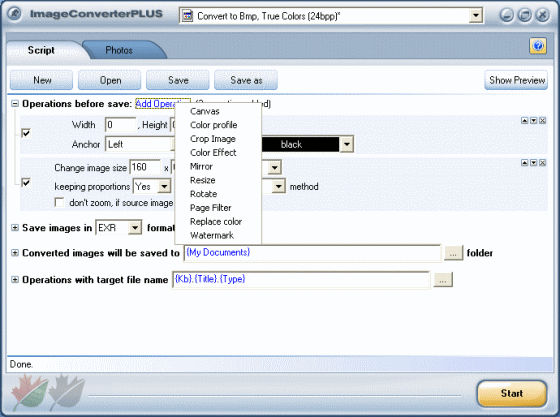
Task: Open the black color dropdown arrow
Action: (346, 144)
